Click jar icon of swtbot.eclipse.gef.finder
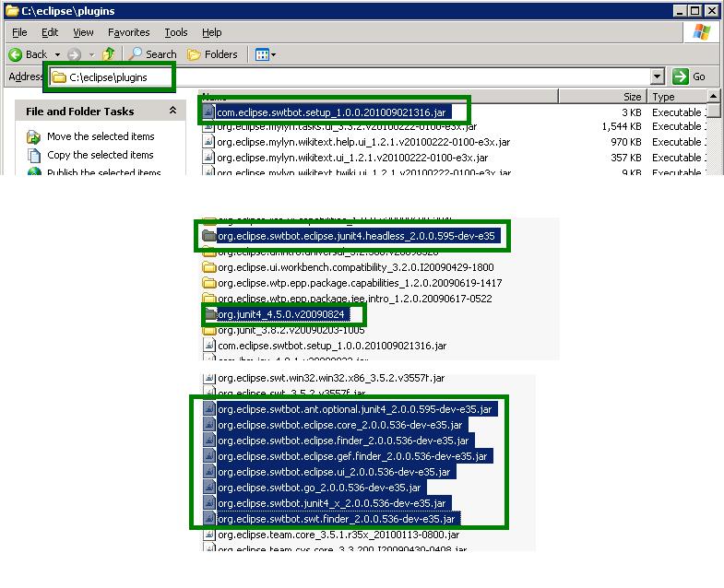Viewport: 724px width, 588px height. 209,456
